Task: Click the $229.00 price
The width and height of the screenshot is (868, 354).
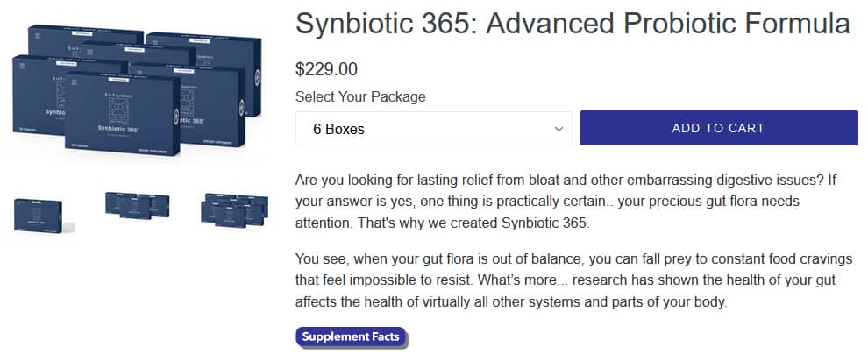Action: coord(327,69)
